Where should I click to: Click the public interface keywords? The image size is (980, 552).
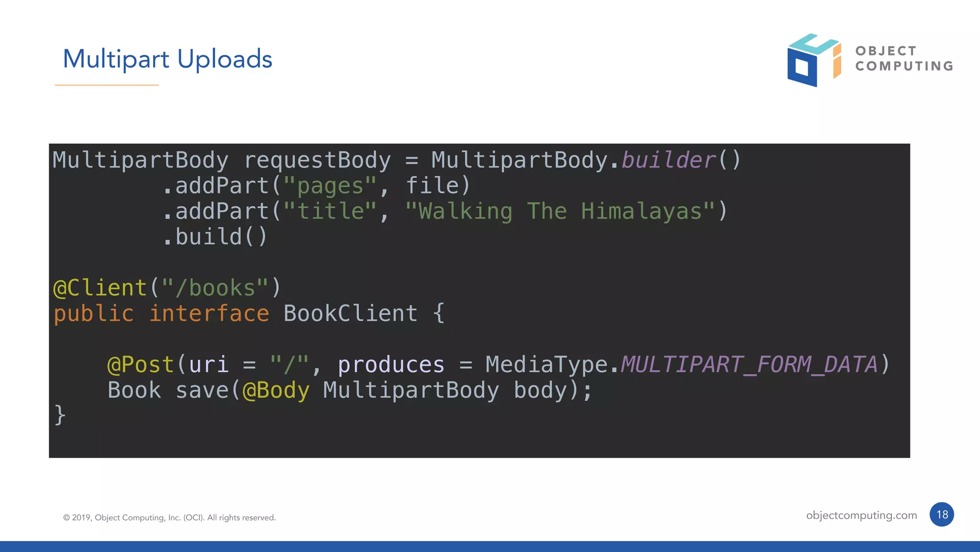tap(161, 314)
